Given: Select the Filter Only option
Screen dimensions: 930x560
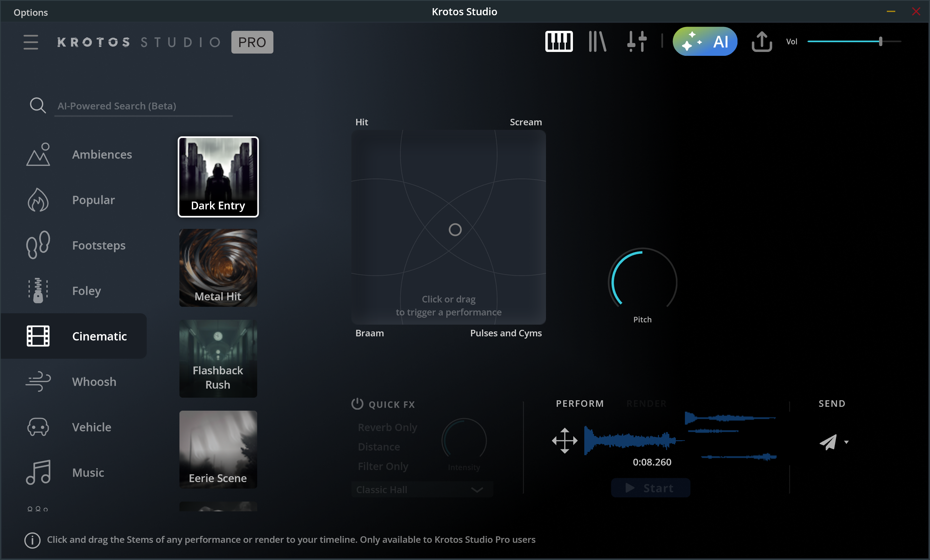Looking at the screenshot, I should coord(383,467).
